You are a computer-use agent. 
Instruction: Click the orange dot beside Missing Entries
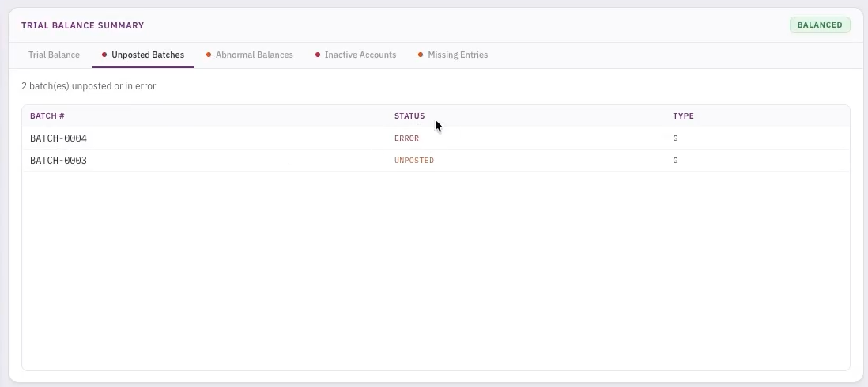coord(421,55)
